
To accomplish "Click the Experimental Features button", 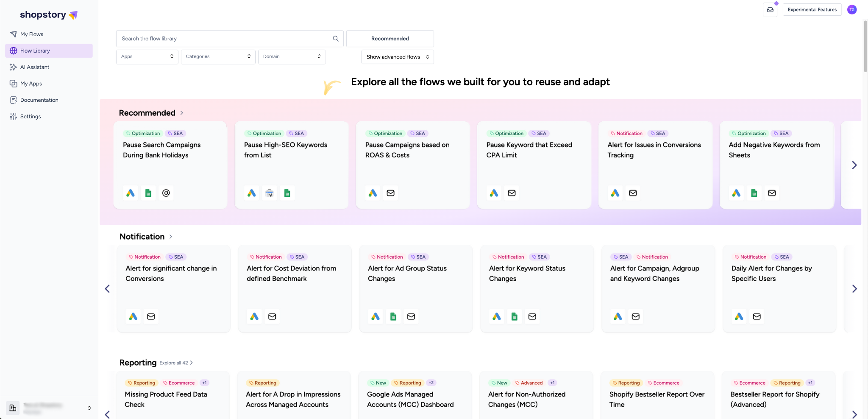I will coord(812,10).
